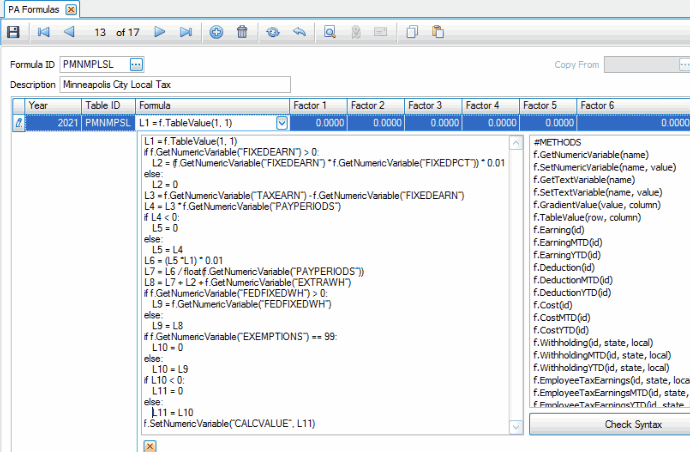Refresh the formula record
The image size is (690, 452).
coord(273,32)
